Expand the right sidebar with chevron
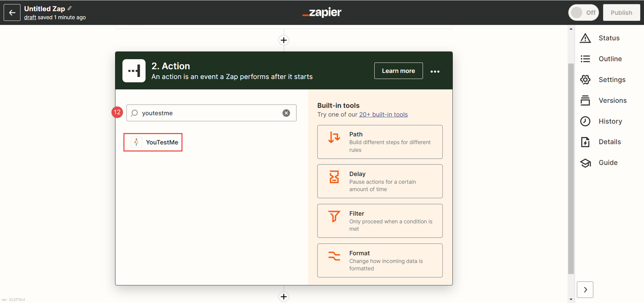Image resolution: width=644 pixels, height=303 pixels. (x=585, y=290)
